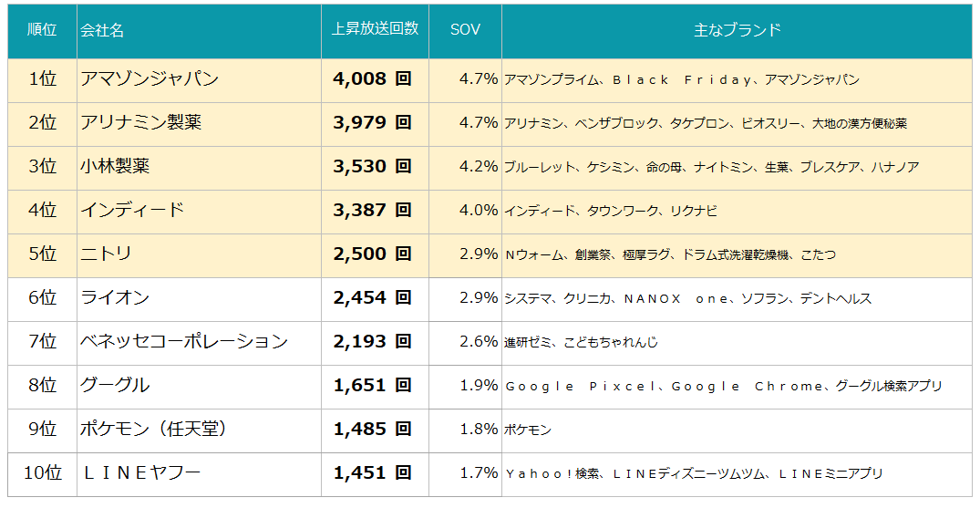
Task: Click the 主なブランド column header
Action: 737,30
